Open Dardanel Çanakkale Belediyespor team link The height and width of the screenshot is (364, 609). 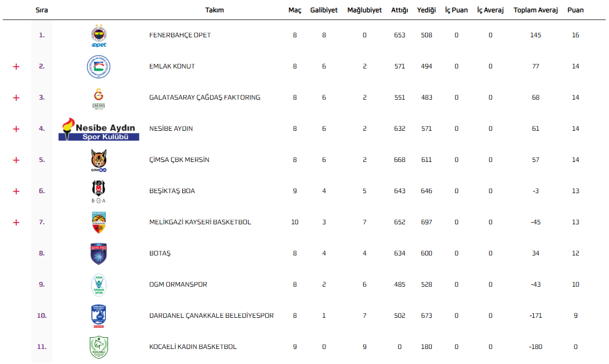click(211, 316)
